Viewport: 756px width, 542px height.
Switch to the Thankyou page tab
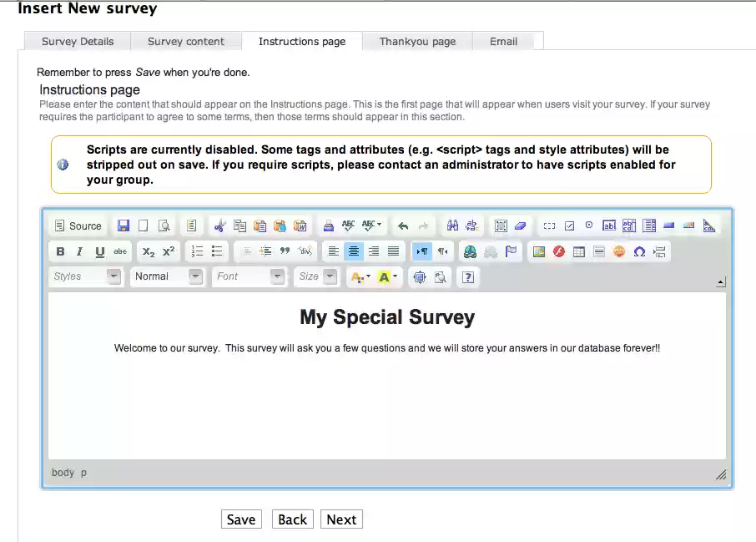click(417, 41)
